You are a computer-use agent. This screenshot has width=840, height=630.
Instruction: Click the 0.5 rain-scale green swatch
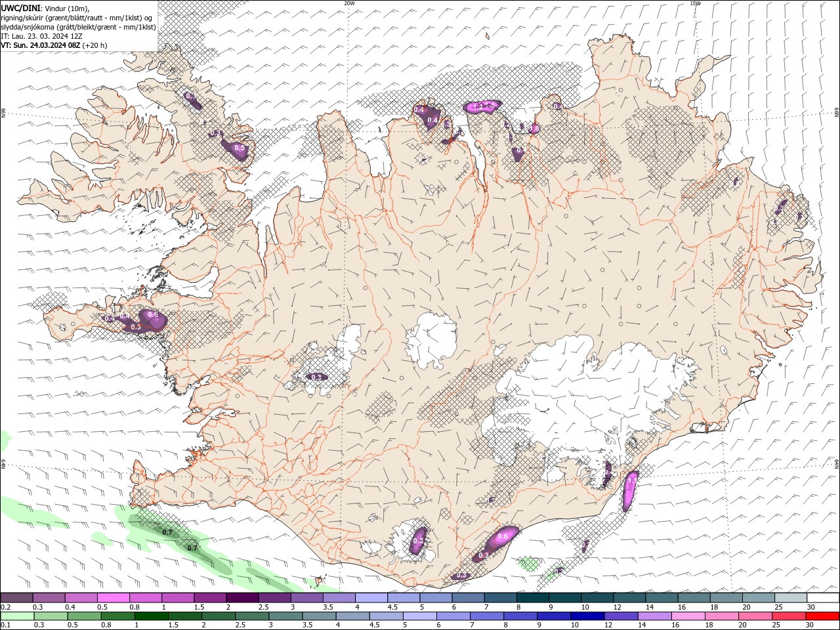(84, 616)
